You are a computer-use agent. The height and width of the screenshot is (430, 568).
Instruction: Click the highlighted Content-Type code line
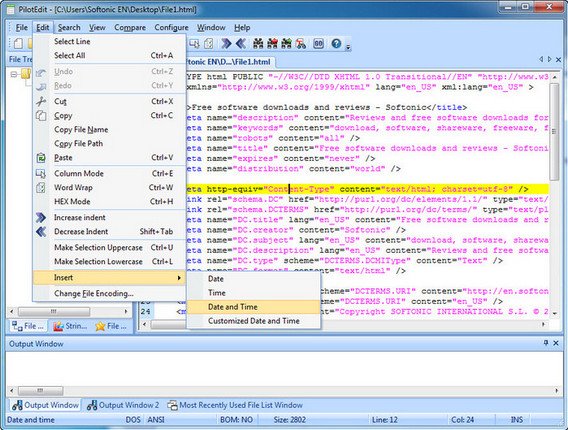click(367, 189)
